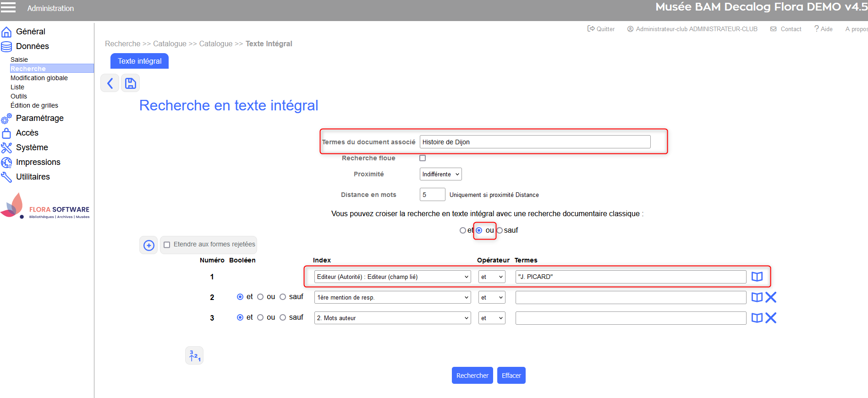Image resolution: width=868 pixels, height=398 pixels.
Task: Click the hamburger menu icon
Action: (x=8, y=7)
